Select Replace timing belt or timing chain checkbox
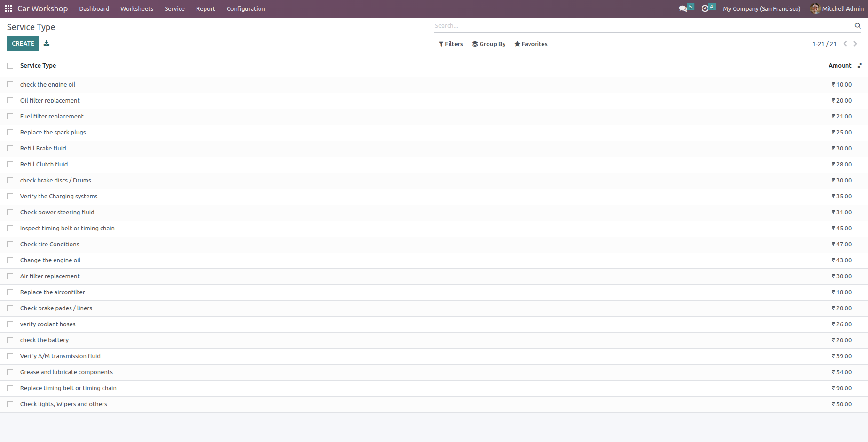 coord(10,388)
